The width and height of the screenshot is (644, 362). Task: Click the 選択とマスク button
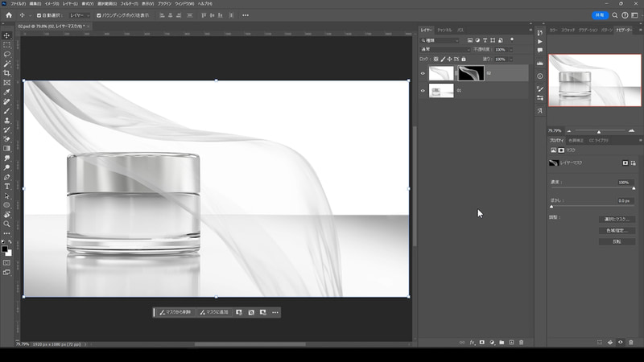[617, 219]
